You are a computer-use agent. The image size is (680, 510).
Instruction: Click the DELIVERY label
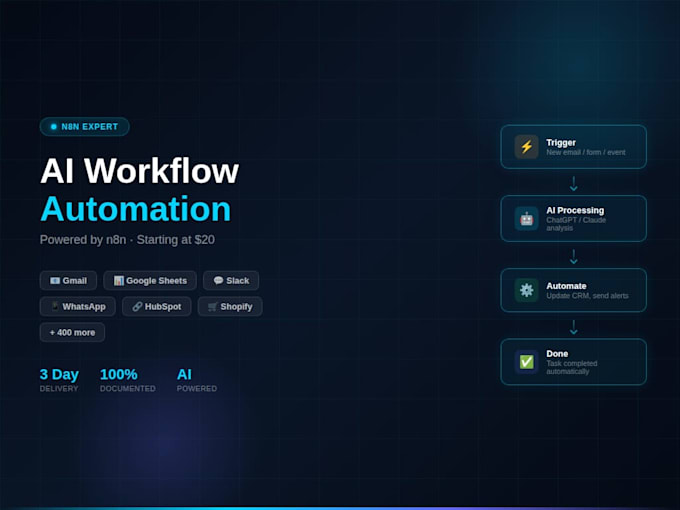coord(59,389)
